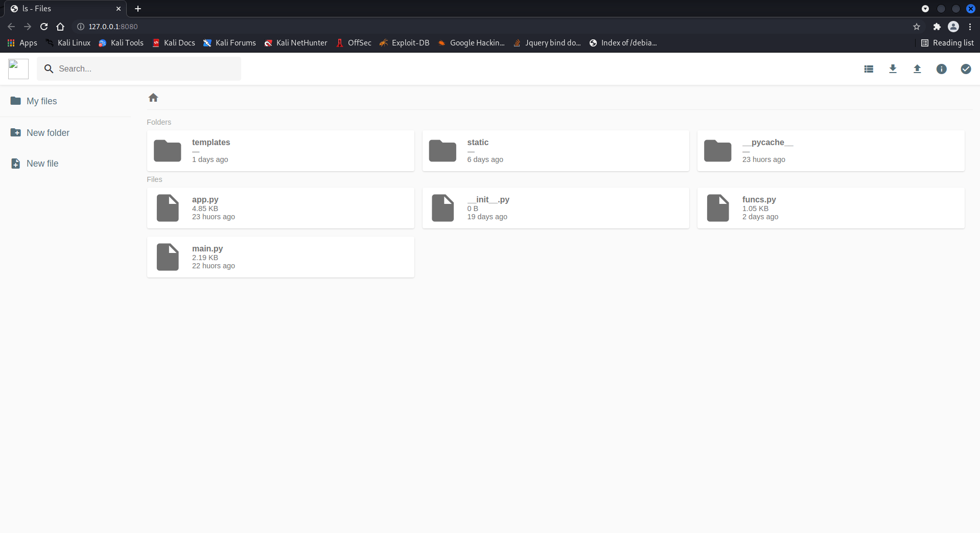Reload the page with refresh icon
This screenshot has height=533, width=980.
[x=43, y=27]
